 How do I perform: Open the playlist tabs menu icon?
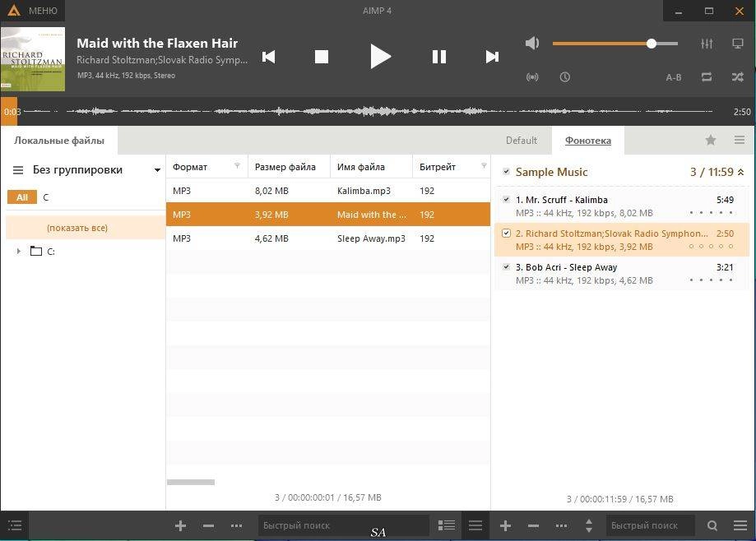click(740, 141)
